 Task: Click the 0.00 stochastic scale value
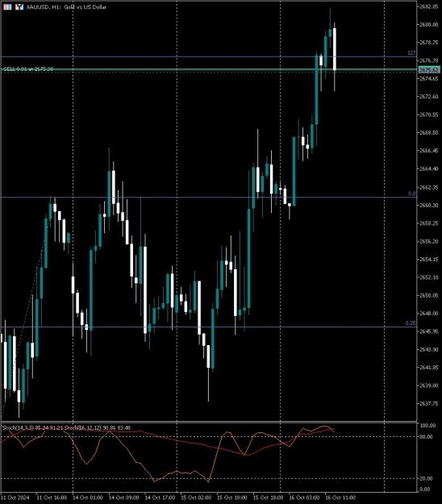[425, 489]
